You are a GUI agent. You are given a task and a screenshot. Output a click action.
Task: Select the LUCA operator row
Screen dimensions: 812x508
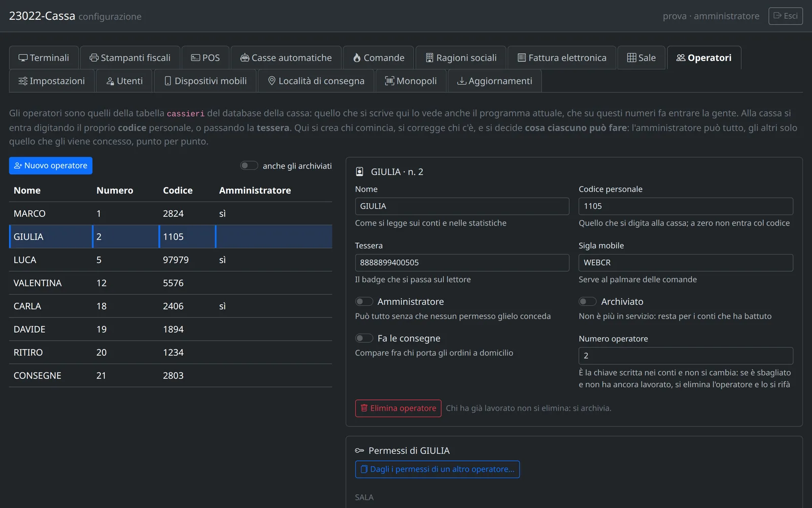(171, 260)
